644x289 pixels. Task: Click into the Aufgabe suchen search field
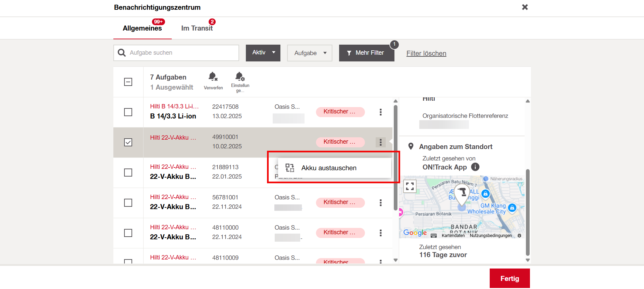pos(181,53)
